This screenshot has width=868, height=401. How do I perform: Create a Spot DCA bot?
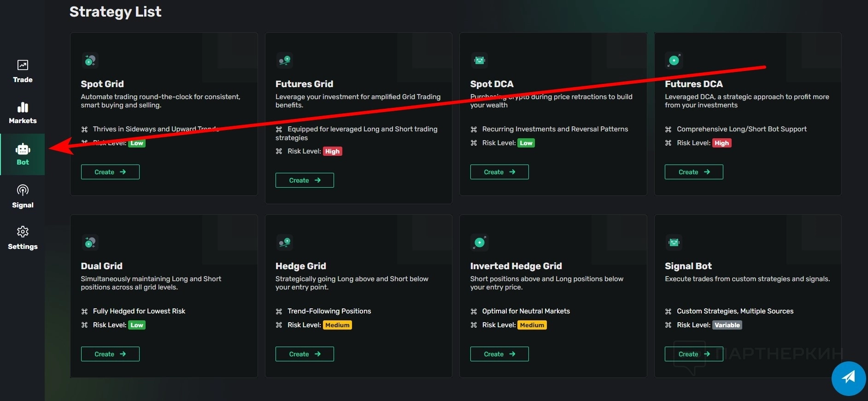(499, 172)
